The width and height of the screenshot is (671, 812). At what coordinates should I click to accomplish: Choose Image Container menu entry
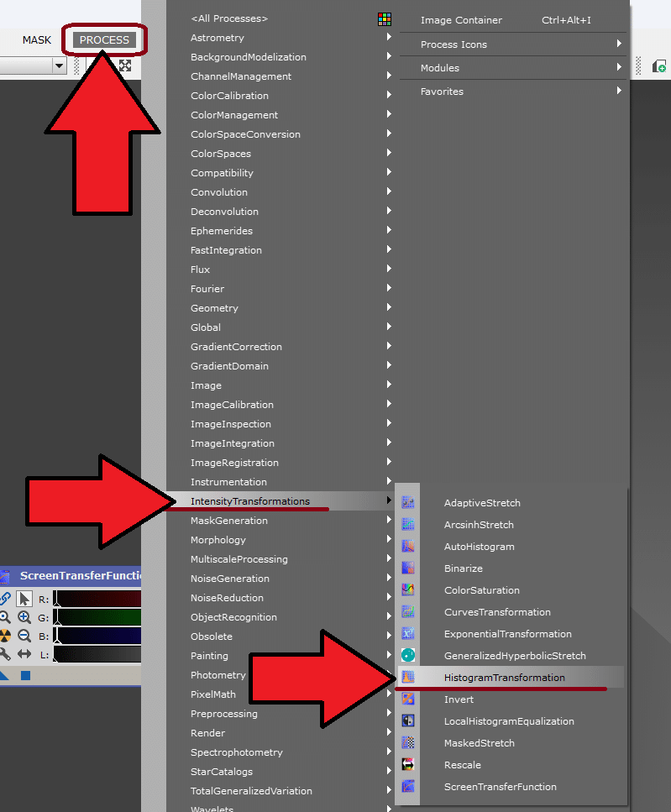coord(461,20)
